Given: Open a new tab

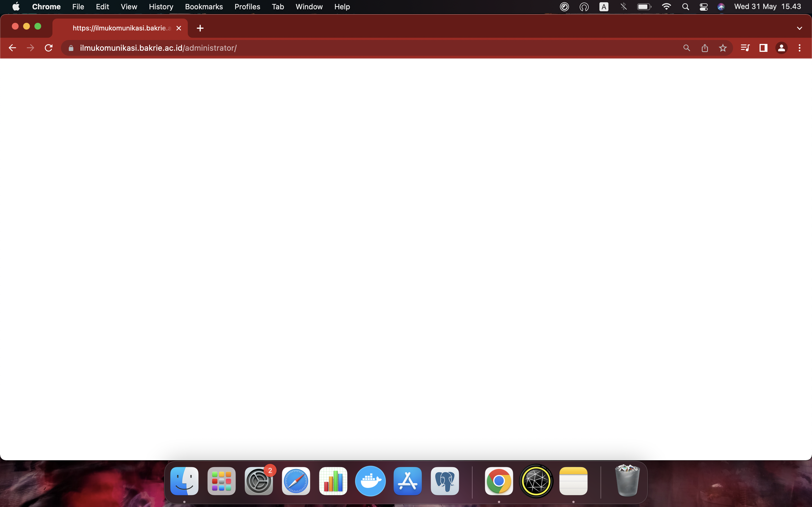Looking at the screenshot, I should (x=200, y=28).
